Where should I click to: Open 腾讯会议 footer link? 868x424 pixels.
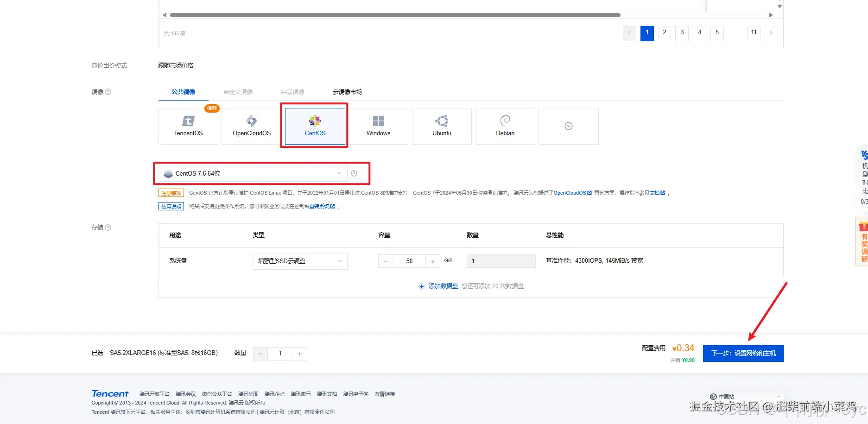click(186, 394)
